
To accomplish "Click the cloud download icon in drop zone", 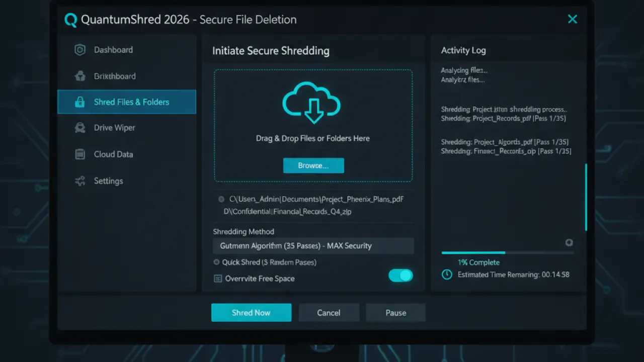I will pos(312,103).
